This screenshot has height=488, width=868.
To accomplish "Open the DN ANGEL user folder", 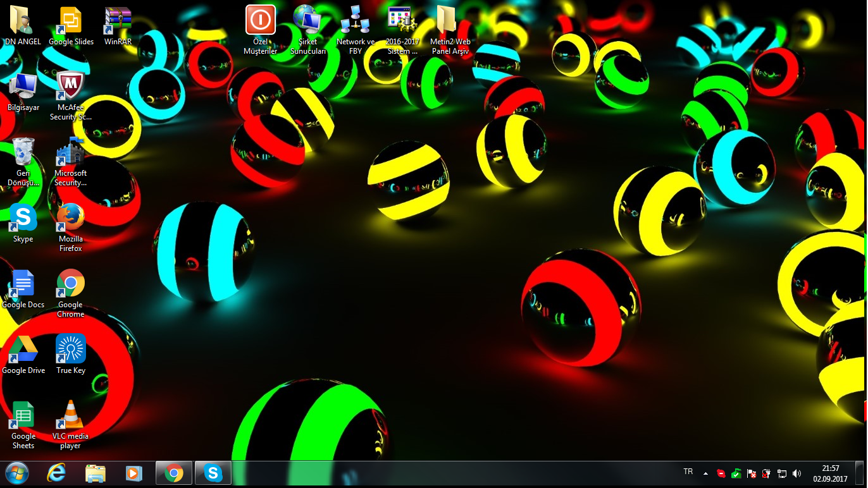I will 23,27.
